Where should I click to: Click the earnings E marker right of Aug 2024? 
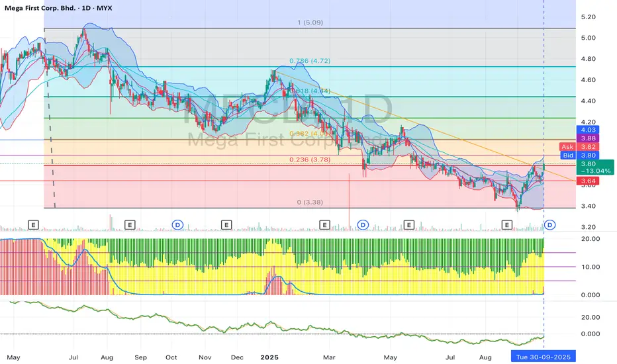[x=130, y=225]
